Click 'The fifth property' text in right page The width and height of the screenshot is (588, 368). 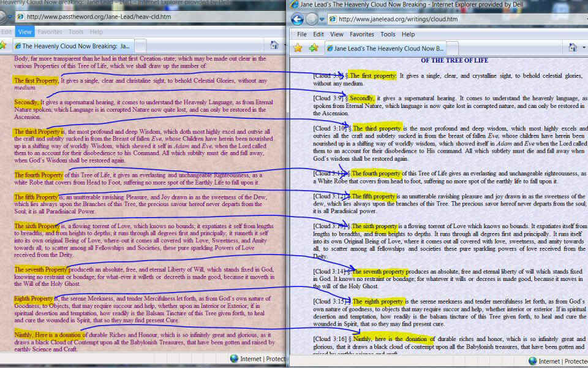coord(374,196)
